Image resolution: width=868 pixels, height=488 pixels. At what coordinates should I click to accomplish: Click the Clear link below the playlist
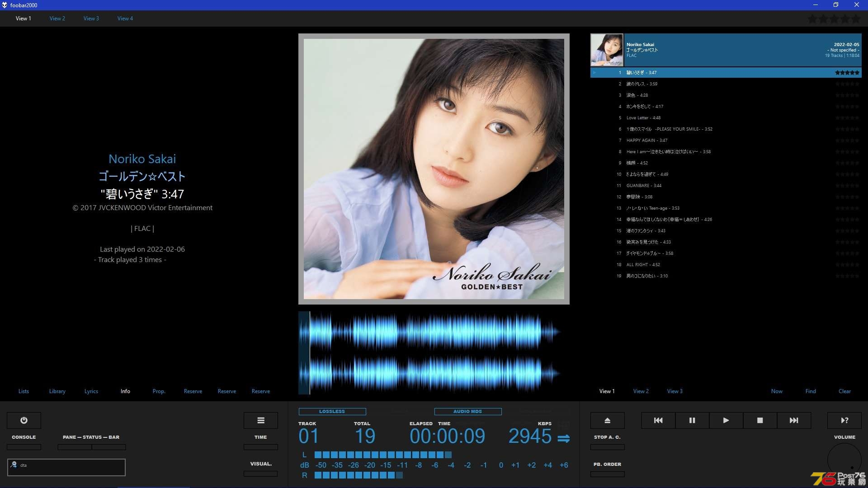pos(844,391)
